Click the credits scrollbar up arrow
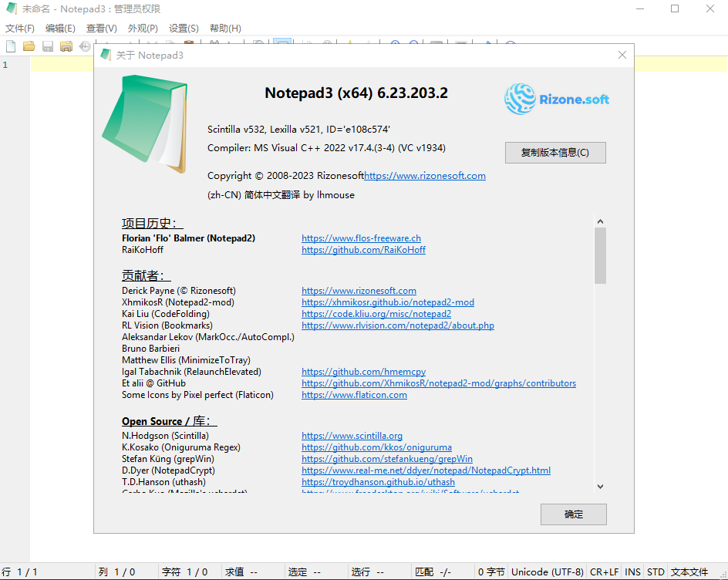Image resolution: width=728 pixels, height=580 pixels. tap(600, 221)
